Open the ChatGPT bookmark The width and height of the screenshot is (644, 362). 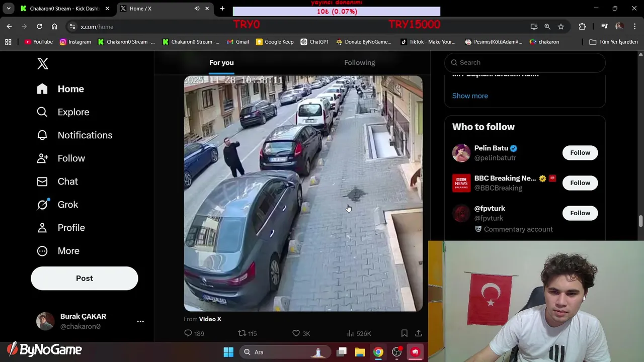coord(314,42)
